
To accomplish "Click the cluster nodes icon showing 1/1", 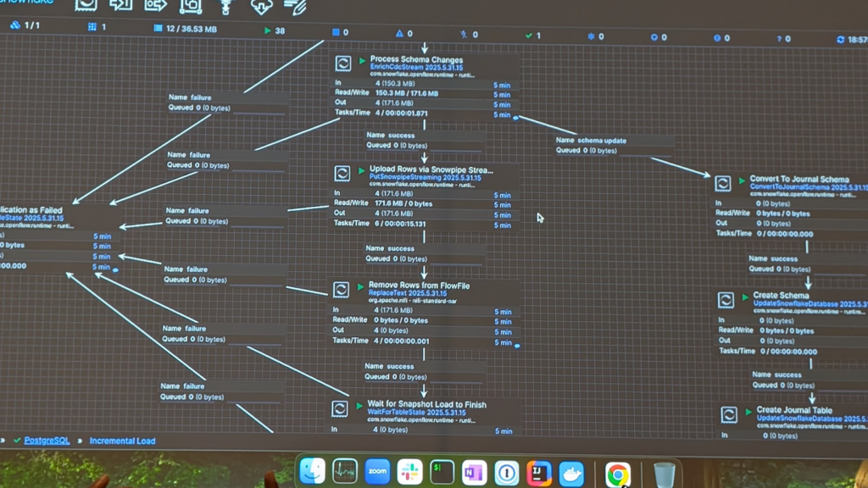I will click(15, 25).
